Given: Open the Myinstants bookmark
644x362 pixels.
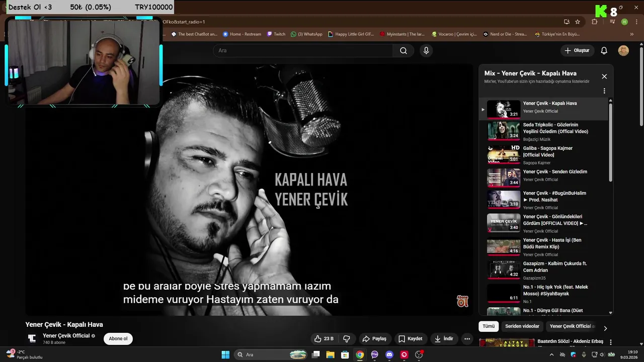Looking at the screenshot, I should pyautogui.click(x=402, y=34).
